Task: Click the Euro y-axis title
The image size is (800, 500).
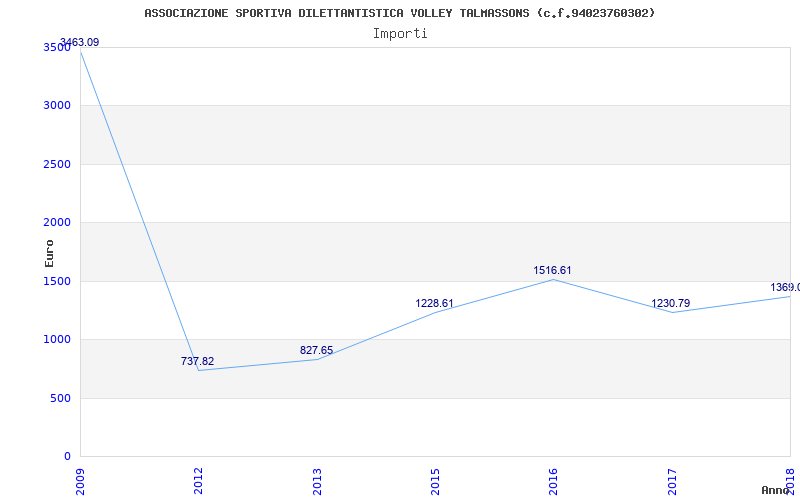Action: click(49, 254)
